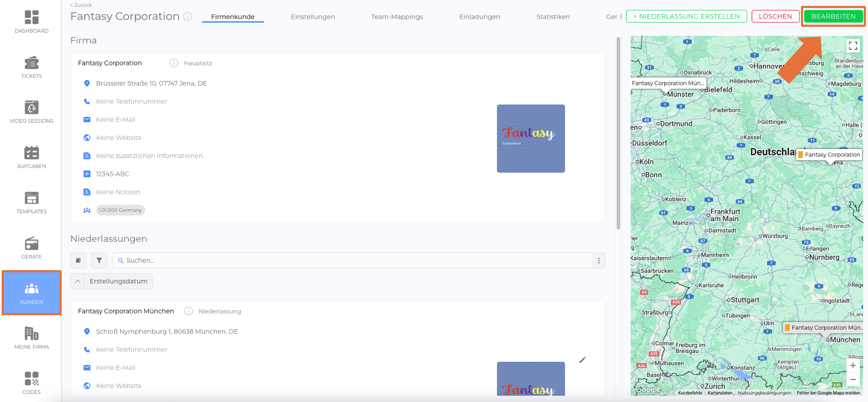The height and width of the screenshot is (402, 868).
Task: Click info icon beside Fantasy Corporation title
Action: 188,17
